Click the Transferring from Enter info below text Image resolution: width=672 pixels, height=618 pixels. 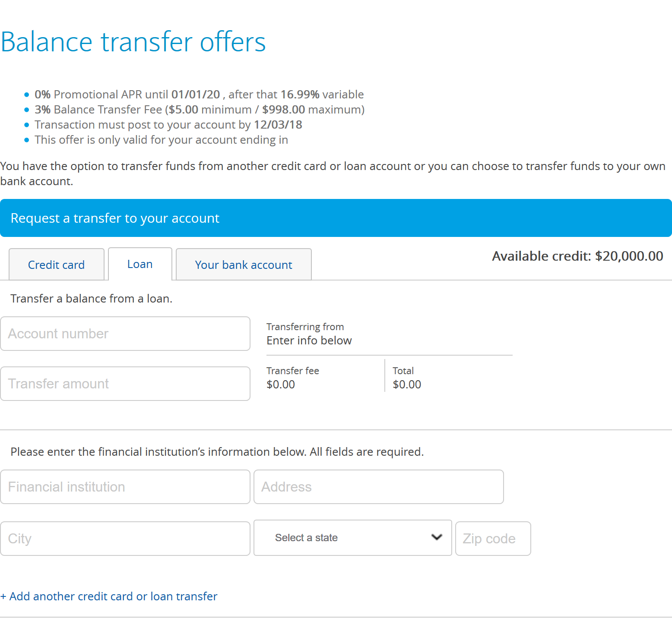click(x=309, y=334)
